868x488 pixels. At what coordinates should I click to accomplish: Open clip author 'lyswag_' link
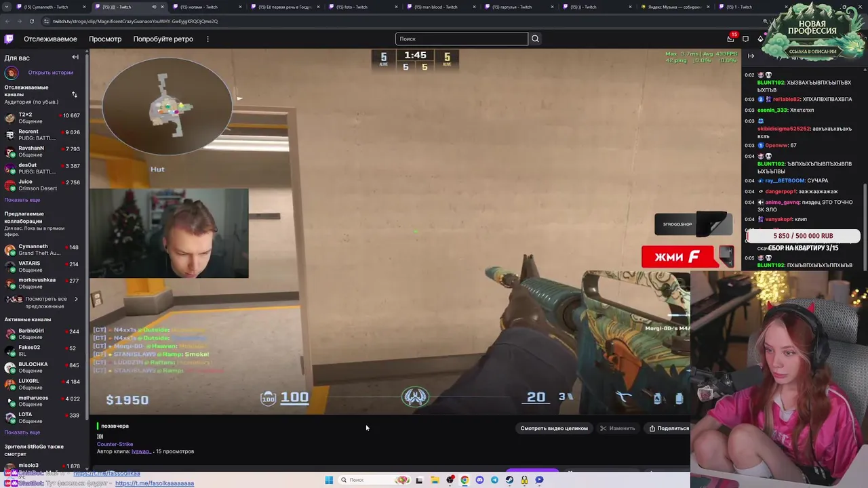(x=141, y=451)
